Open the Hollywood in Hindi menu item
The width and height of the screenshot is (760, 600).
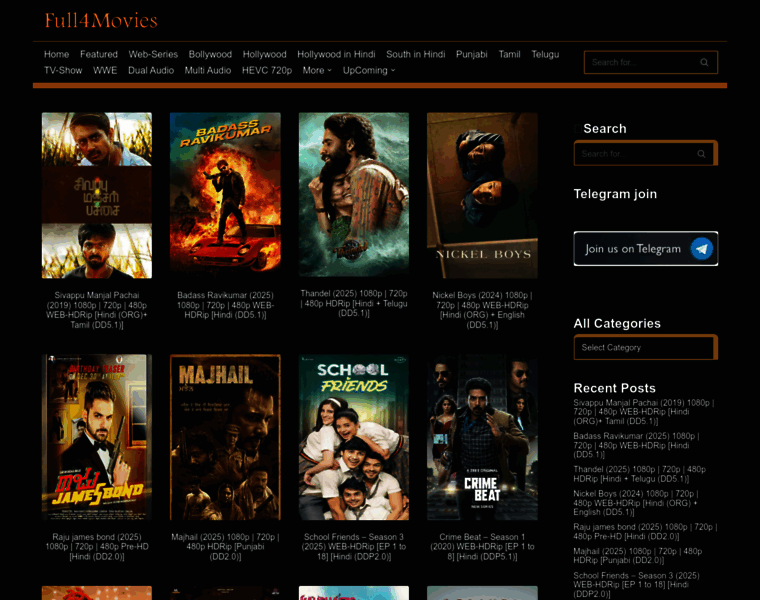click(336, 54)
